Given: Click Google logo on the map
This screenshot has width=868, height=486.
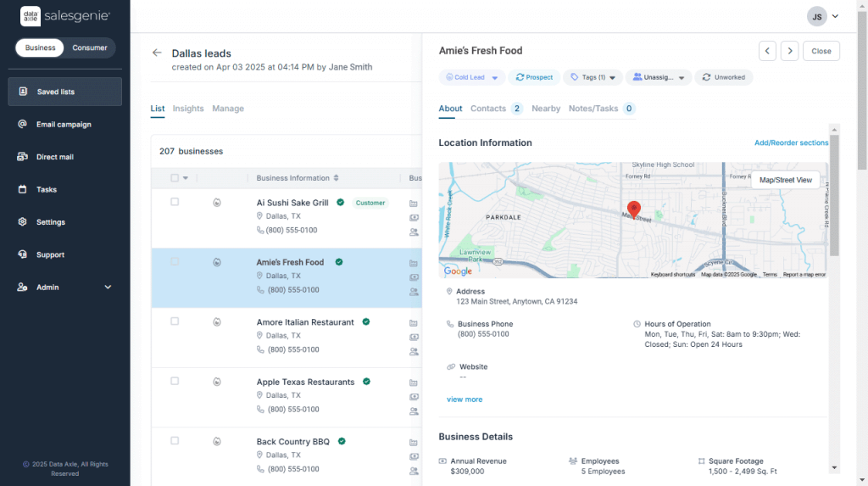Looking at the screenshot, I should point(458,271).
